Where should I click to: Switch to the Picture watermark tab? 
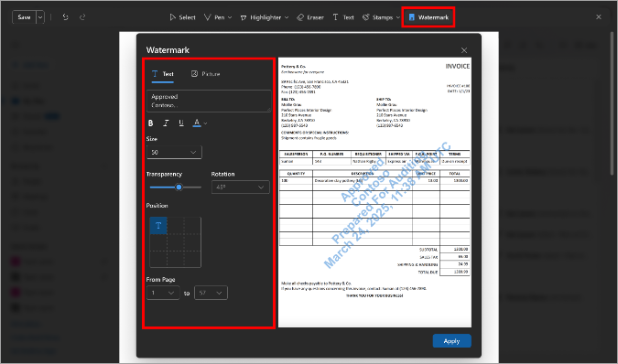pos(205,74)
